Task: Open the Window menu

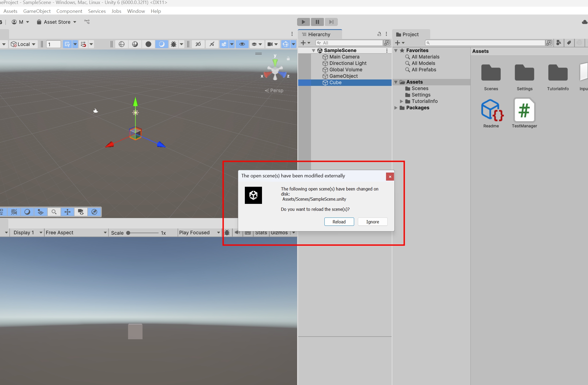Action: click(x=136, y=11)
